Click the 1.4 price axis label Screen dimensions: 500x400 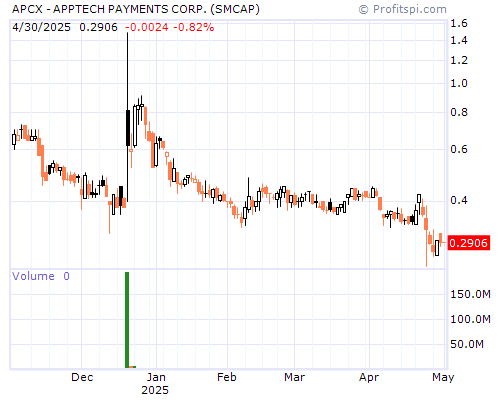point(459,41)
